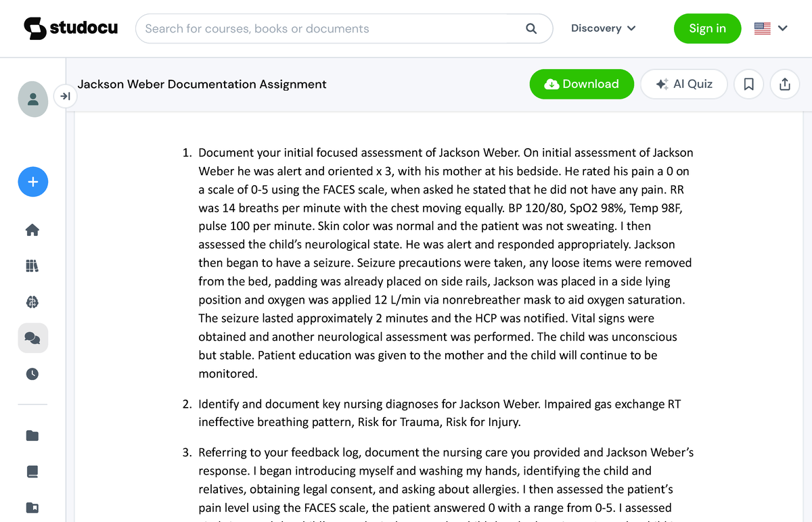Open the book icon in the lower sidebar
Screen dimensions: 812x522
(x=32, y=471)
